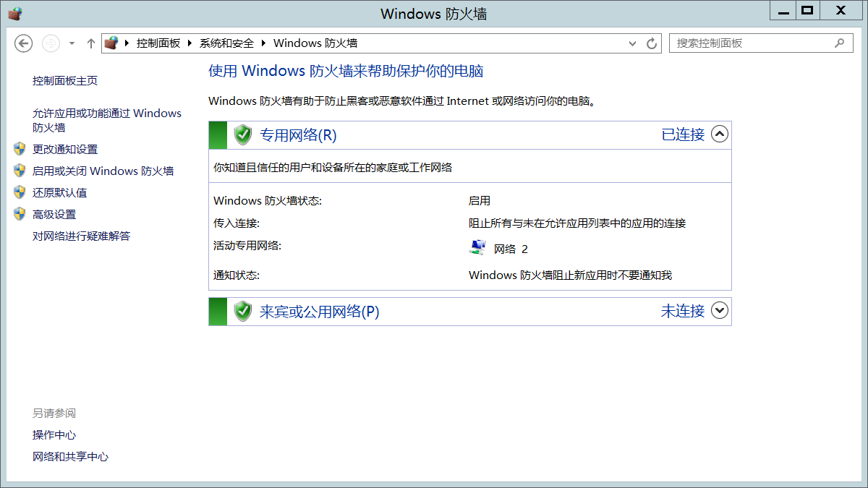Click the 阻止所有与未在允许应用列表中的应用的连接 value

point(577,223)
